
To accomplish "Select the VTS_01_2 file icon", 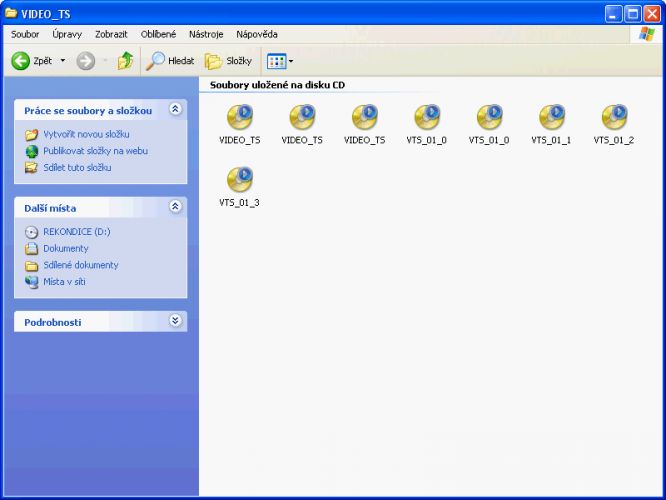I will click(x=614, y=117).
